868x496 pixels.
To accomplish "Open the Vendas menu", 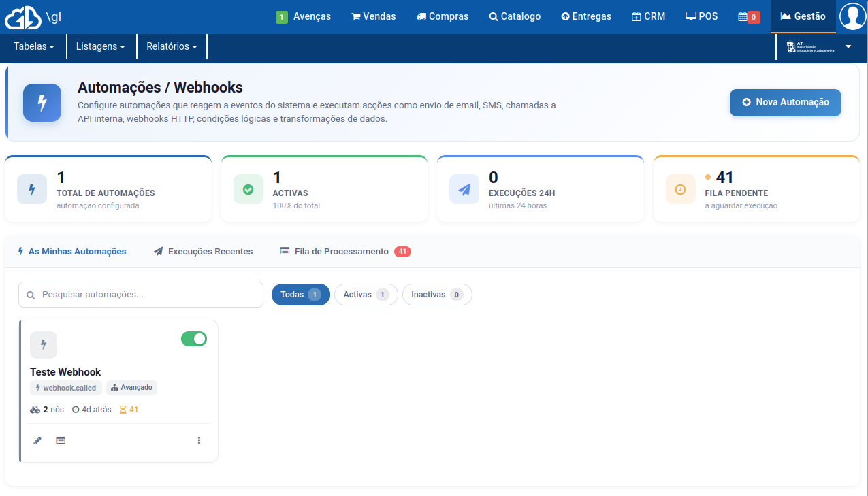I will coord(373,16).
